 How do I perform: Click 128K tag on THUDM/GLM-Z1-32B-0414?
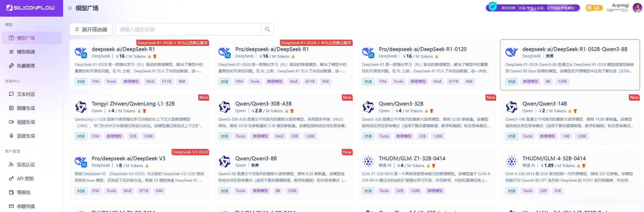(415, 191)
